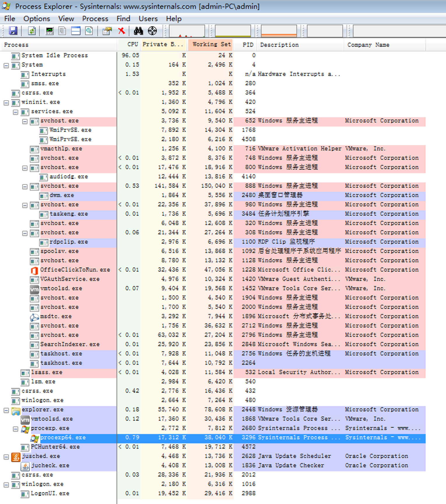
Task: Open the Options menu
Action: pyautogui.click(x=37, y=19)
